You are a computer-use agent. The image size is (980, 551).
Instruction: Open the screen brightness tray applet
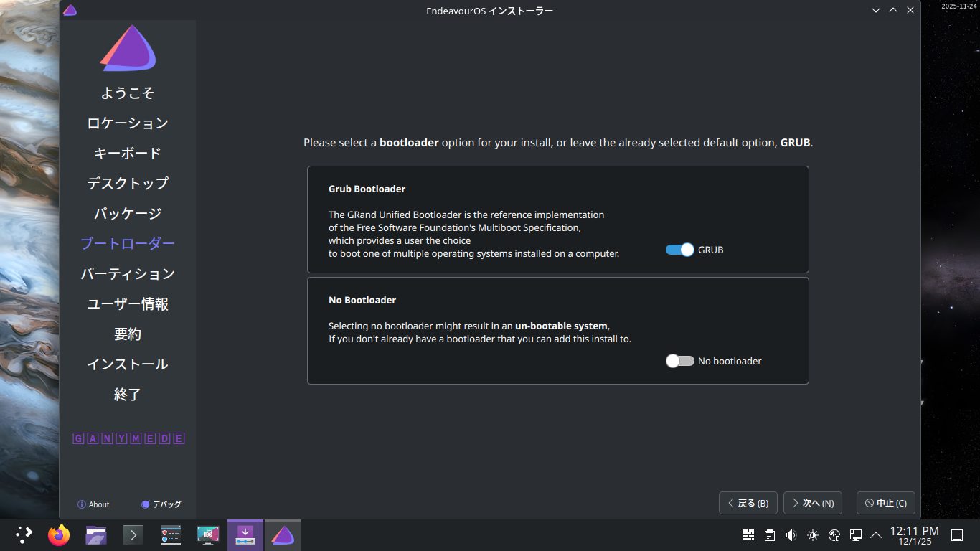[812, 535]
